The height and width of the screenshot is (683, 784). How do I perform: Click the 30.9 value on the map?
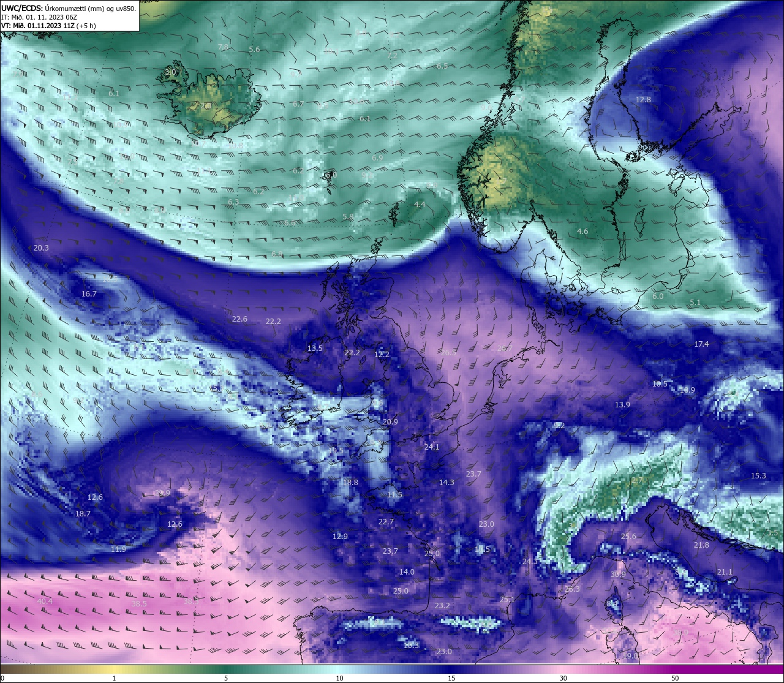[618, 575]
